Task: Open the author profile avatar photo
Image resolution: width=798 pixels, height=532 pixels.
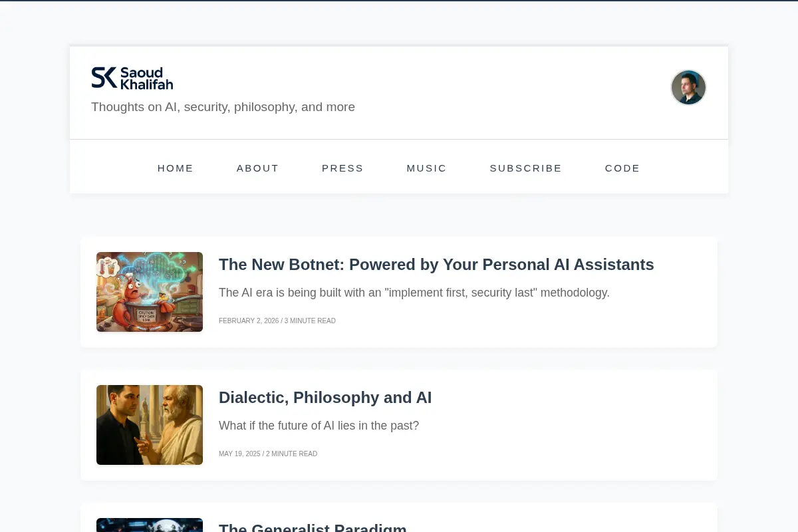Action: (x=688, y=88)
